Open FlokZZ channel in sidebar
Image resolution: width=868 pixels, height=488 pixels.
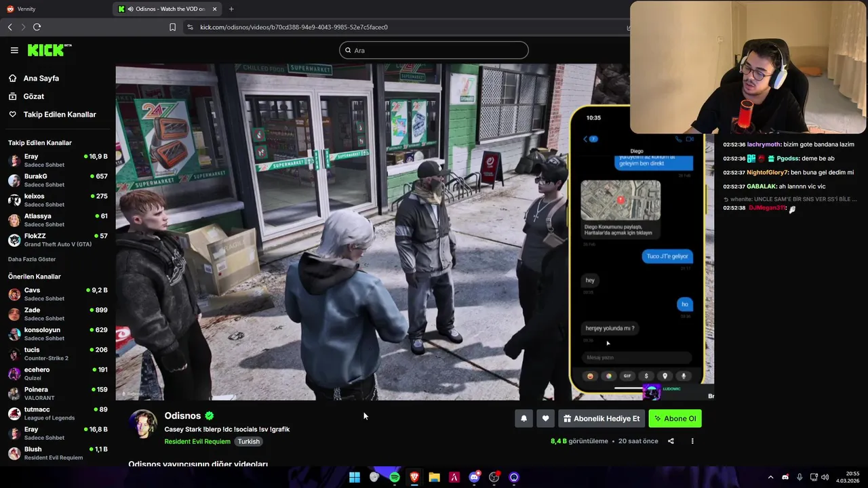pyautogui.click(x=58, y=240)
